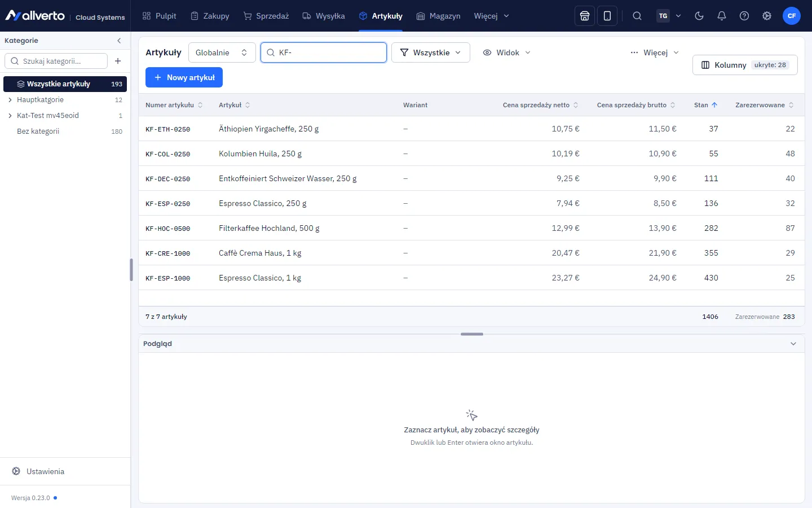812x508 pixels.
Task: Toggle sort direction on Stan column
Action: pyautogui.click(x=706, y=105)
